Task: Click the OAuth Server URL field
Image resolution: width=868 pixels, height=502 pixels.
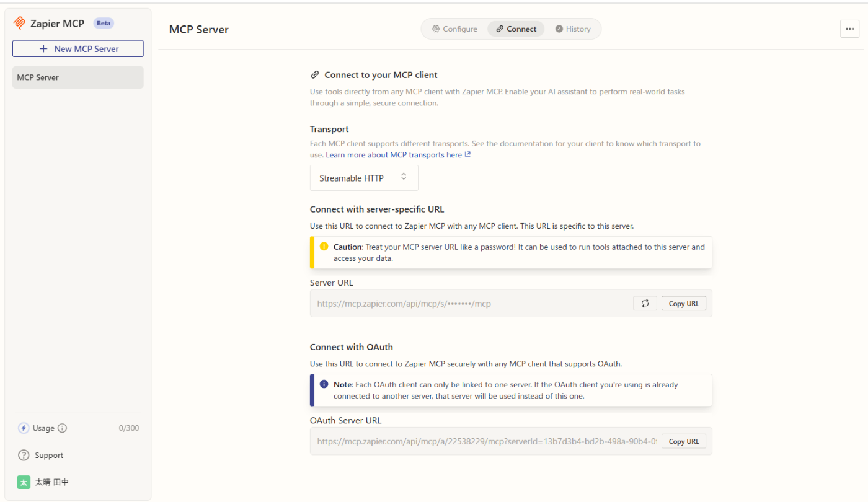Action: 511,441
